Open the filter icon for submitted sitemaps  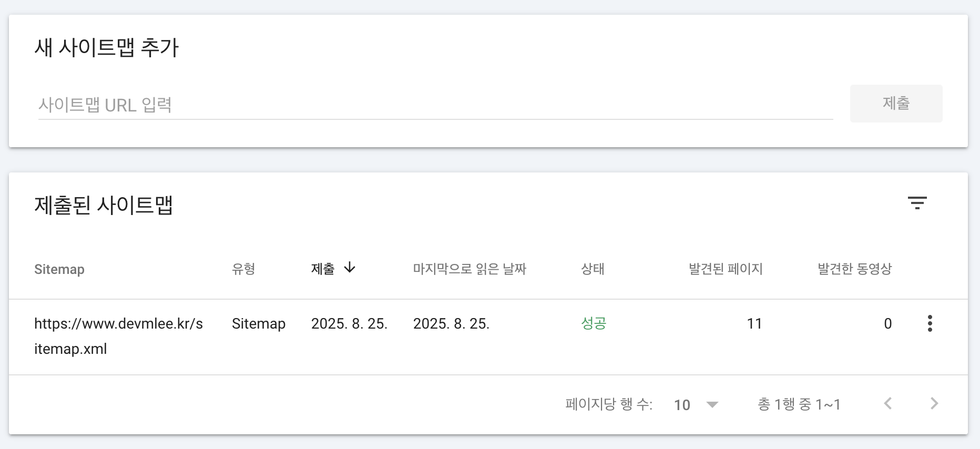(918, 203)
